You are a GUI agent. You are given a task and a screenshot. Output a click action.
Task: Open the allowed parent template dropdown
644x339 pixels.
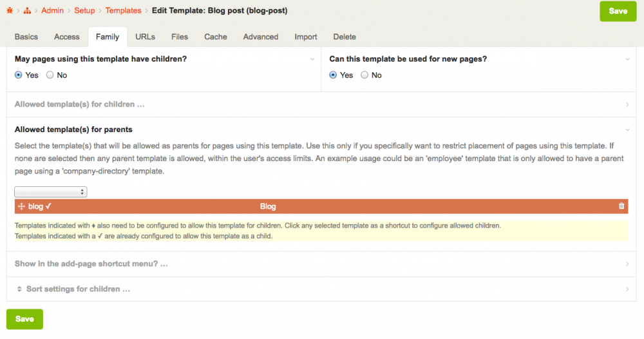[51, 192]
